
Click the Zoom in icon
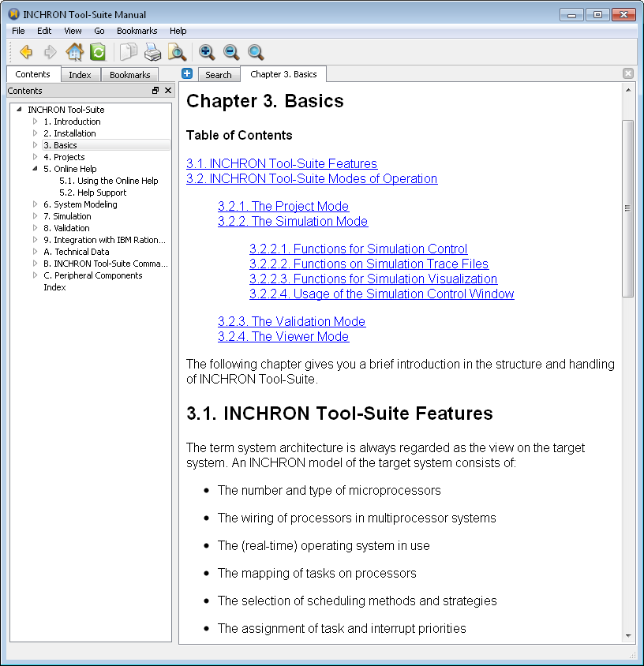click(207, 52)
